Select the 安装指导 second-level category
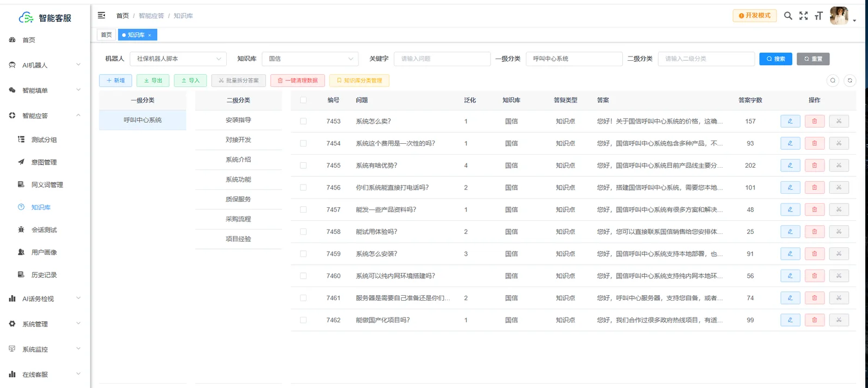The image size is (868, 388). tap(238, 120)
